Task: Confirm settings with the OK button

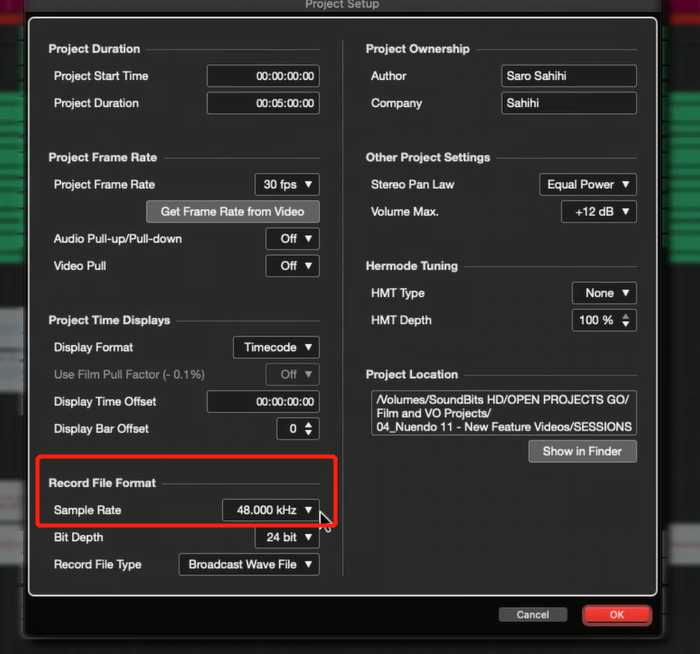Action: (616, 615)
